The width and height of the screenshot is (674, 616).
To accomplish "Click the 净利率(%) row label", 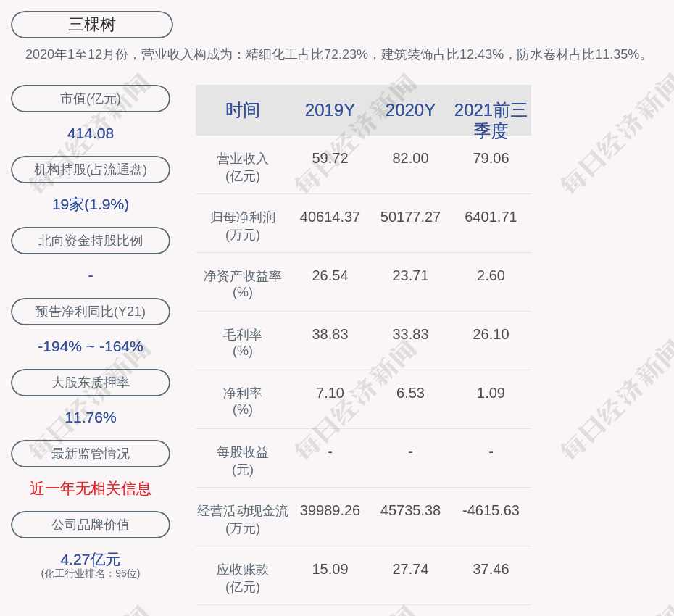I will pos(243,401).
